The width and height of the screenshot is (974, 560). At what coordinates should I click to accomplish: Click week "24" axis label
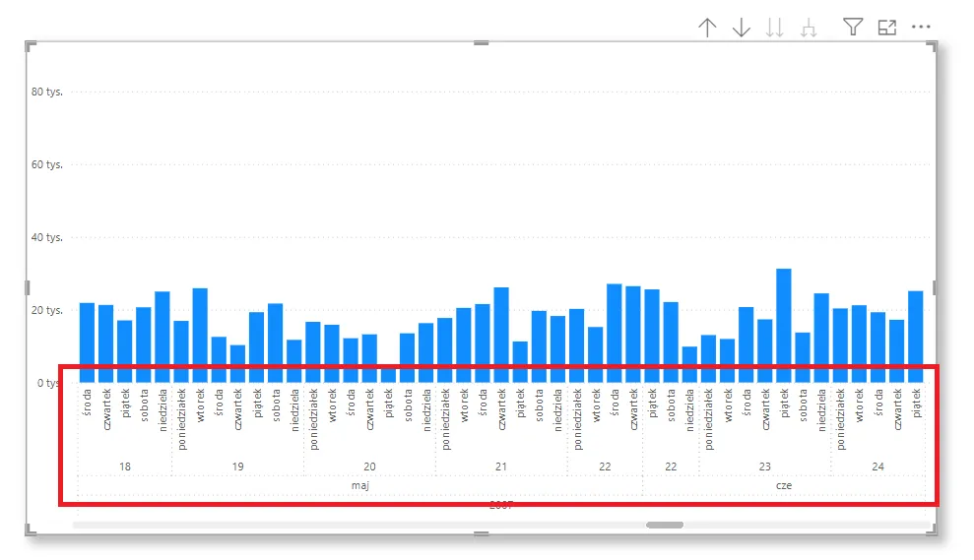pyautogui.click(x=877, y=466)
